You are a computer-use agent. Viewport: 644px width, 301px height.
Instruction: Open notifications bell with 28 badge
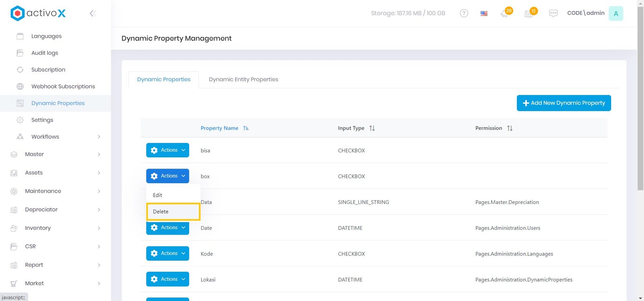[505, 13]
